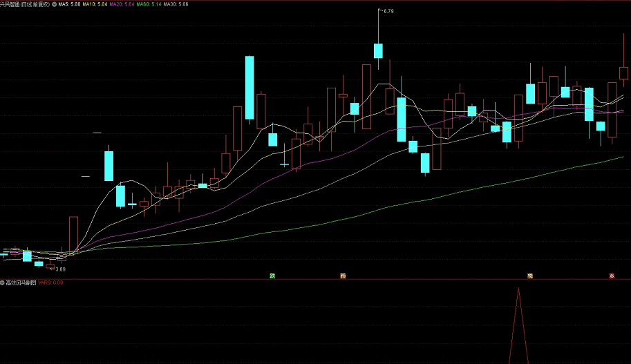
Task: Select the MA30: 5.66 indicator label
Action: pos(176,4)
